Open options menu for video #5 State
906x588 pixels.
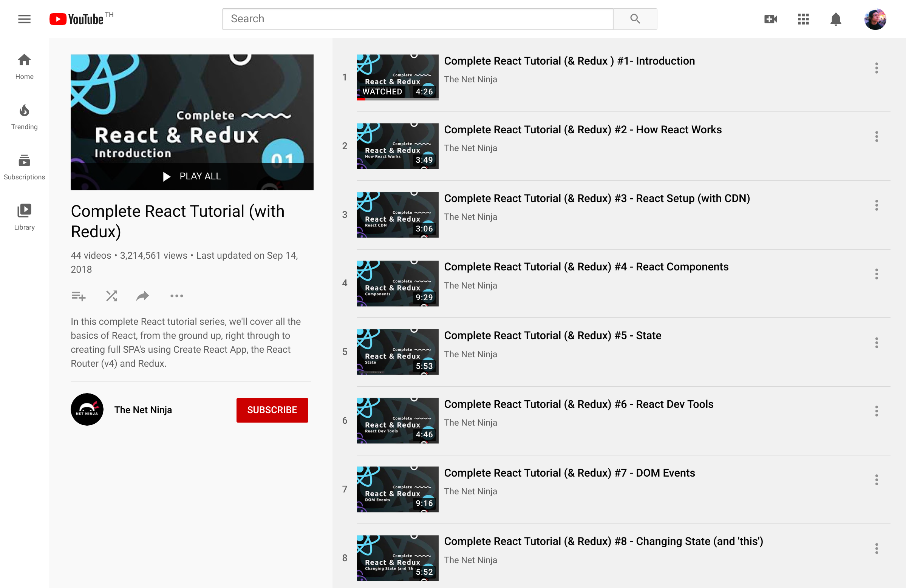877,342
